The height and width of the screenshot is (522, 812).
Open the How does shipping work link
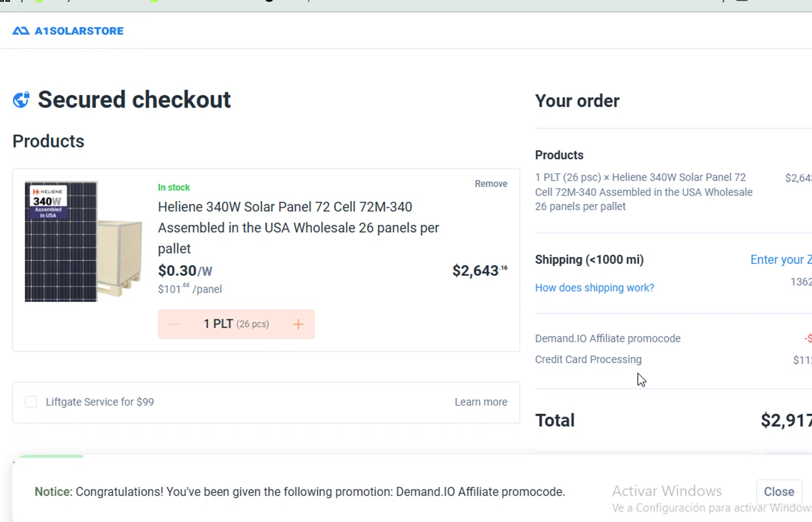coord(594,288)
